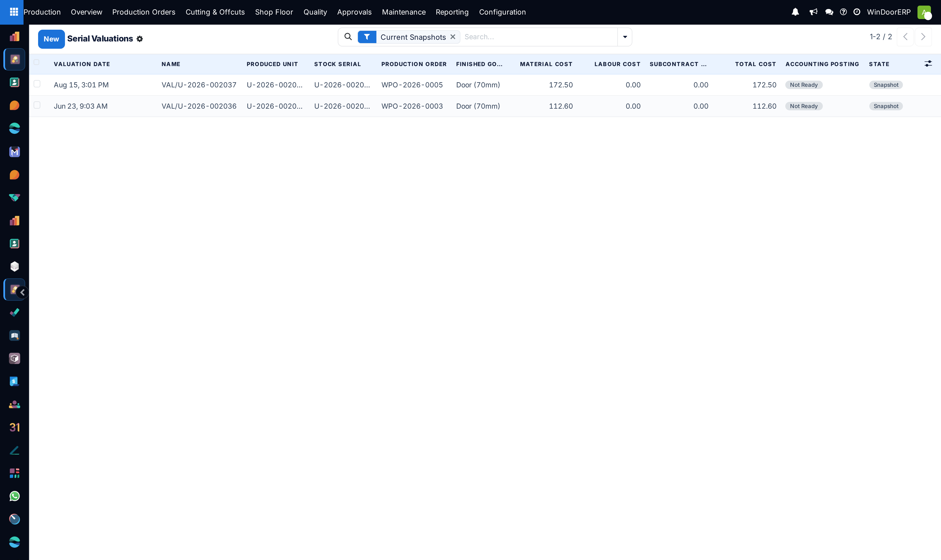Click the gear icon beside Serial Valuations

coord(140,39)
